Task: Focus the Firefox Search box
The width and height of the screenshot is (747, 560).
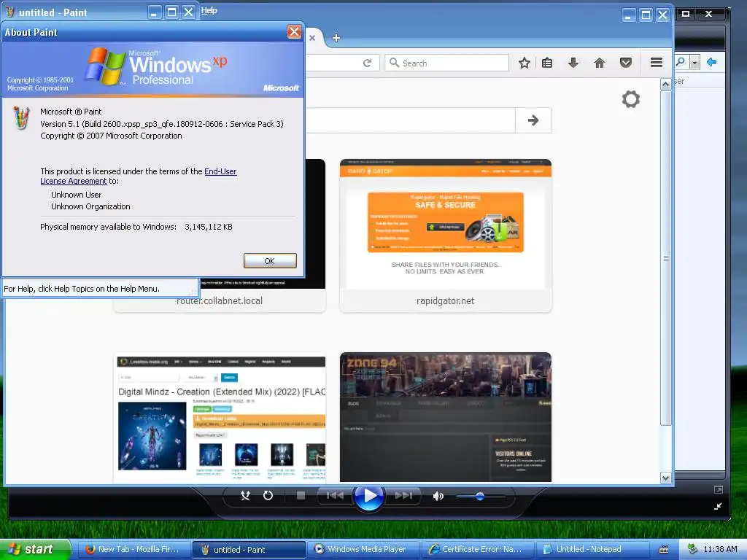Action: (x=447, y=63)
